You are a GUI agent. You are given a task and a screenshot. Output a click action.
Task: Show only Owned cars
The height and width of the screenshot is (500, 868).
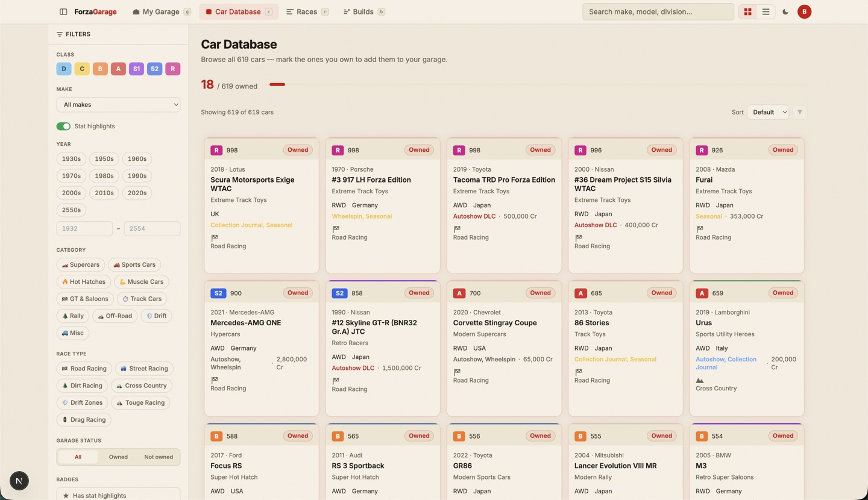pos(118,457)
